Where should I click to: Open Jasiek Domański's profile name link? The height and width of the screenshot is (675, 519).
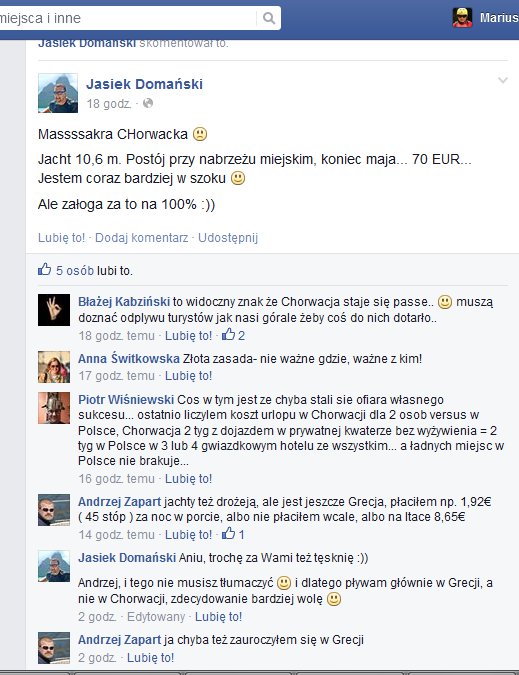click(x=145, y=84)
